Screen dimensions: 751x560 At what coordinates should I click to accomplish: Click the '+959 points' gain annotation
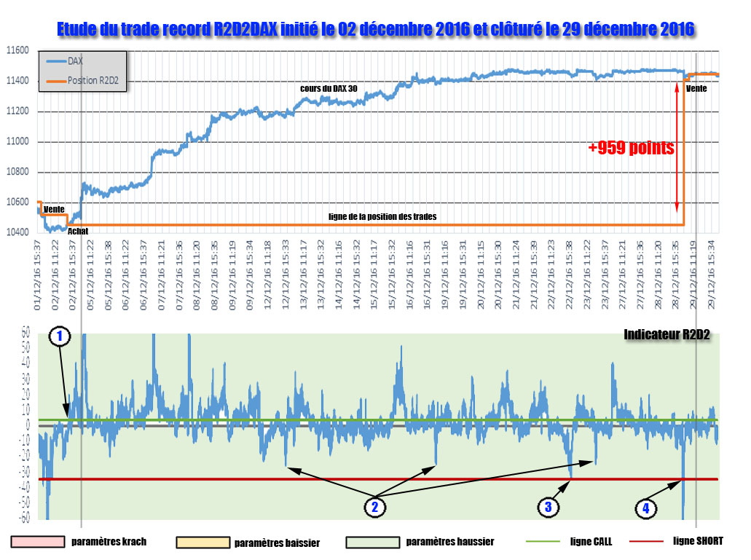point(631,148)
